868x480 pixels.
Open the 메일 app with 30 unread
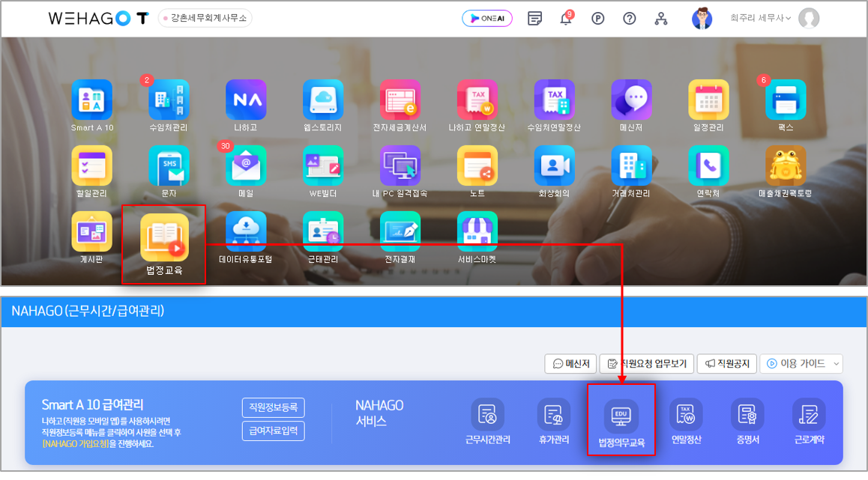point(245,166)
